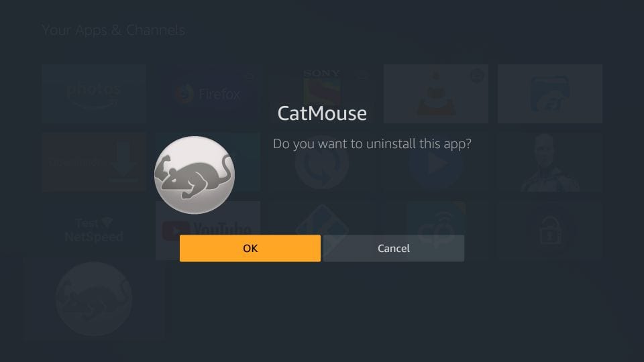Click the app tile showing a man

550,162
